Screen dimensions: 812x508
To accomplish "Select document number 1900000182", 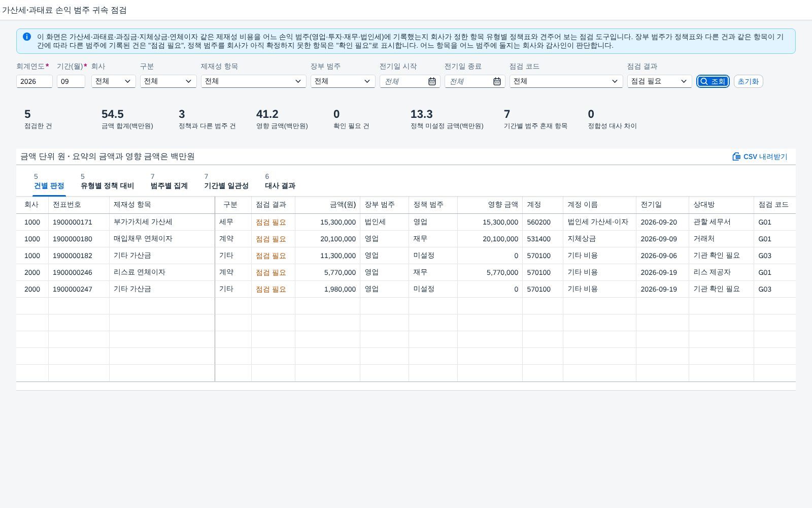I will point(73,256).
